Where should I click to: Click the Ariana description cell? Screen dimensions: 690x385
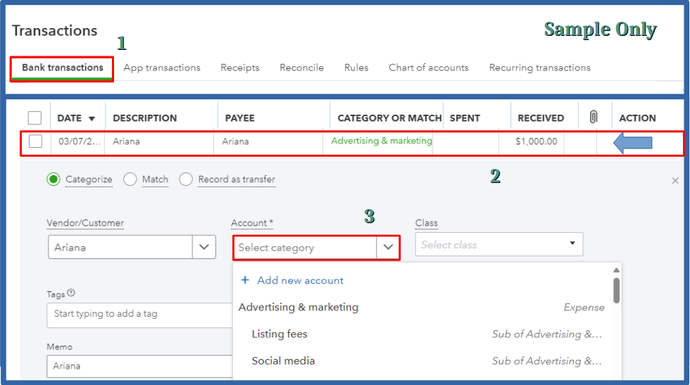126,141
